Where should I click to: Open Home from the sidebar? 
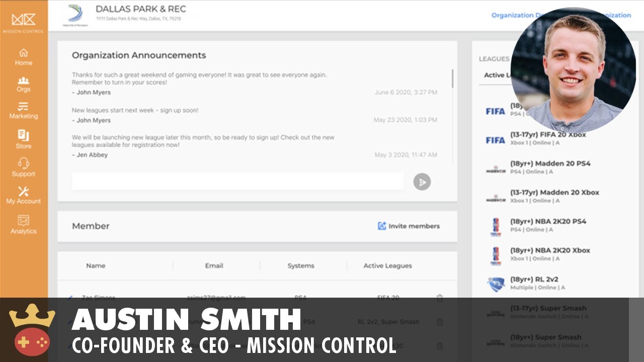23,57
